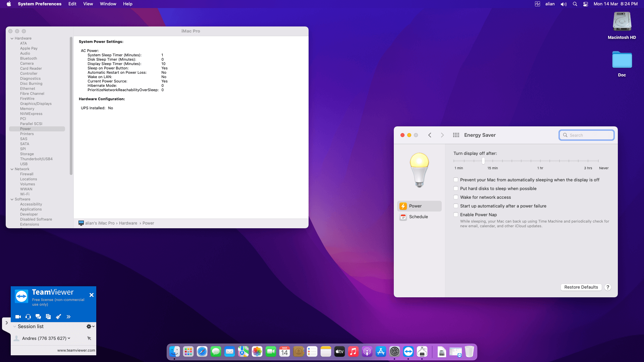Select Memory in System Information sidebar

pyautogui.click(x=27, y=109)
